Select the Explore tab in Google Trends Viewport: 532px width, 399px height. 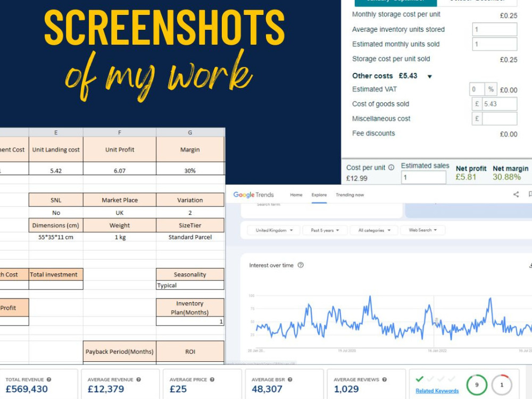pyautogui.click(x=319, y=195)
